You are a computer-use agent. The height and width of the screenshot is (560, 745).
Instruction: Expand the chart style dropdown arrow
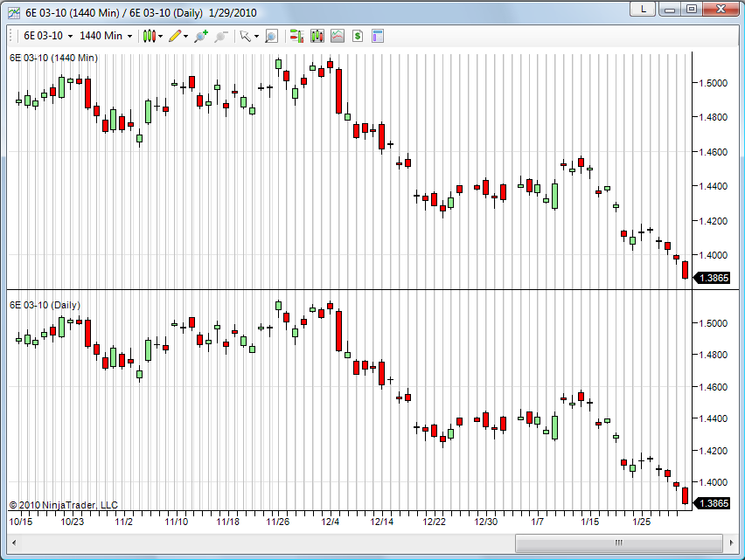coord(161,36)
